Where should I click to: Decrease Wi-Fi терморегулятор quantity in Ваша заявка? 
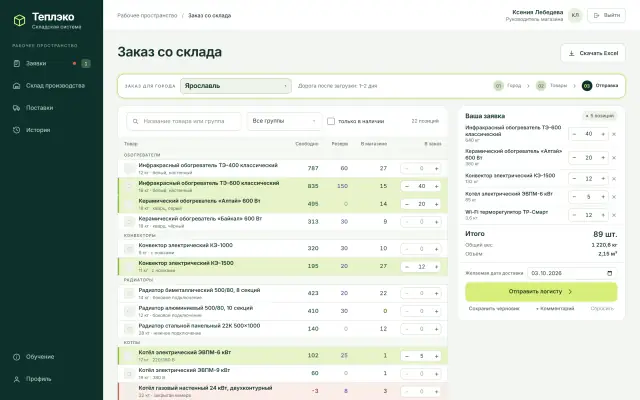click(574, 215)
